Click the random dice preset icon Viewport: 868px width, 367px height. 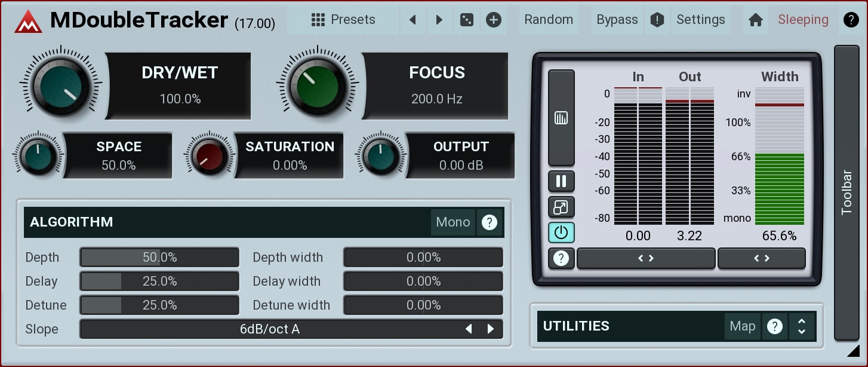(x=467, y=20)
